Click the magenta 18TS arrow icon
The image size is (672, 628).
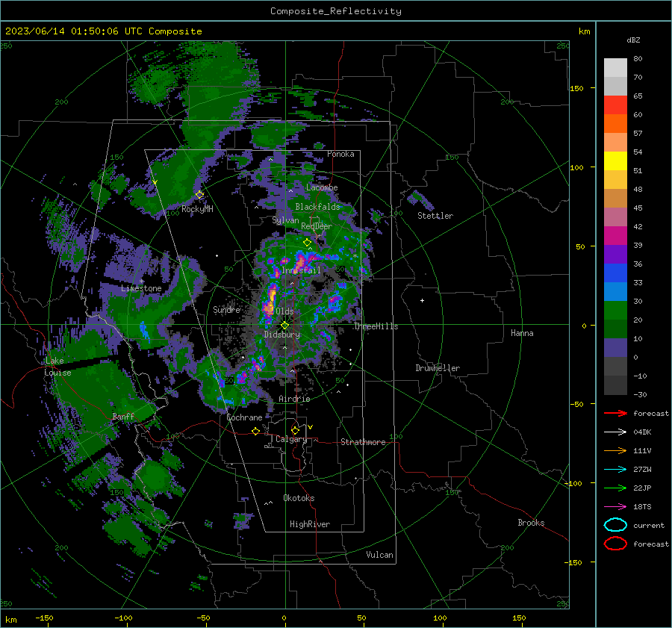click(615, 507)
